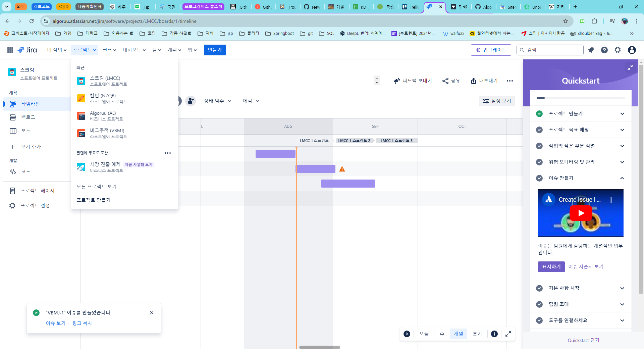Image resolution: width=644 pixels, height=349 pixels.
Task: Toggle the 위험 모니터링 및 관리 checkmark
Action: coord(539,162)
